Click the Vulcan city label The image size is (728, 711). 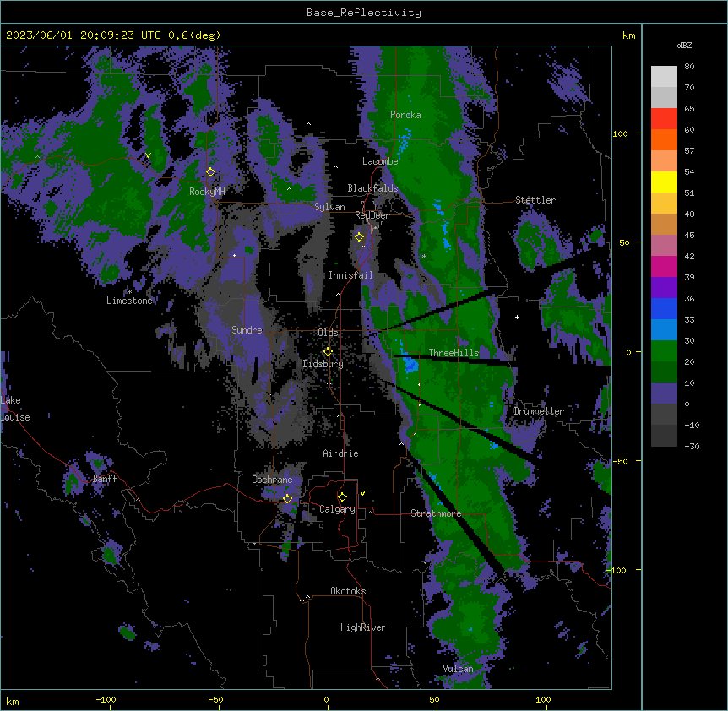(458, 669)
